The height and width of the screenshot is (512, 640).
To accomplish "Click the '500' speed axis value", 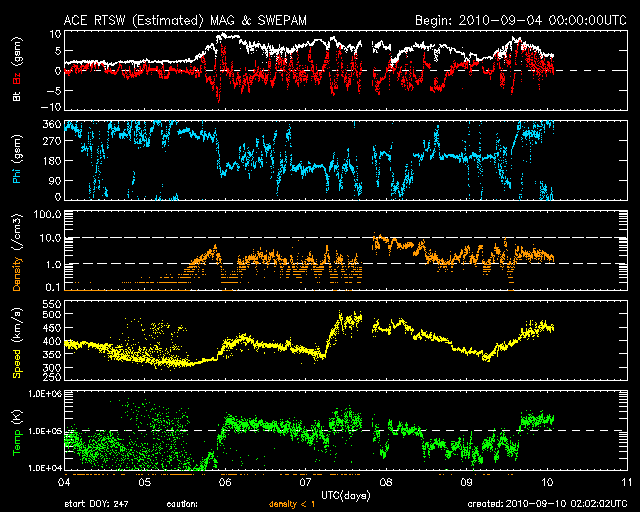I will (52, 314).
